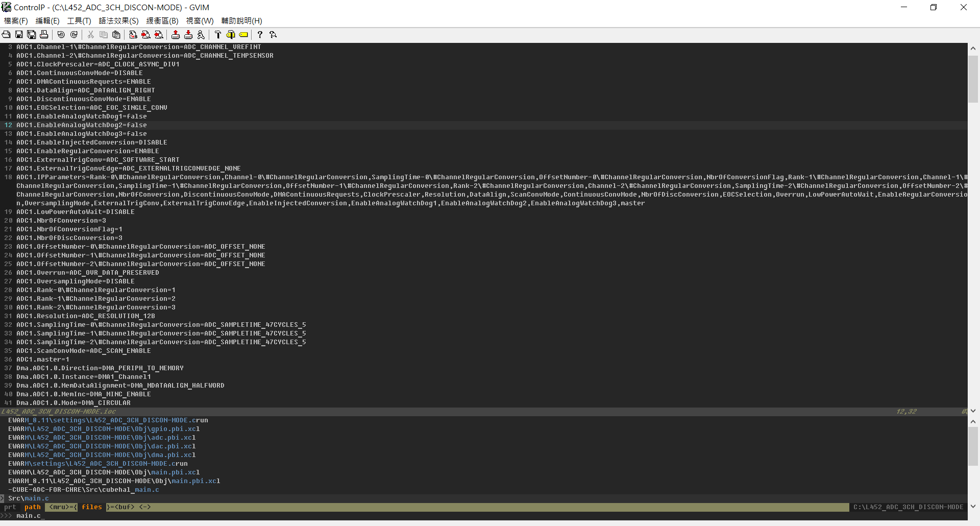
Task: Click the Cut scissors icon
Action: tap(91, 35)
